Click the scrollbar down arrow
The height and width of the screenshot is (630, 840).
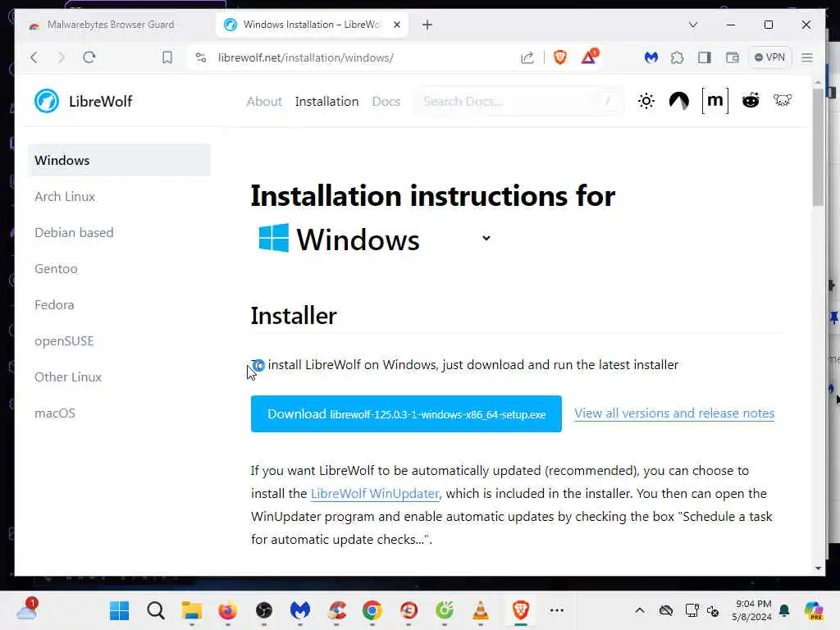[818, 568]
